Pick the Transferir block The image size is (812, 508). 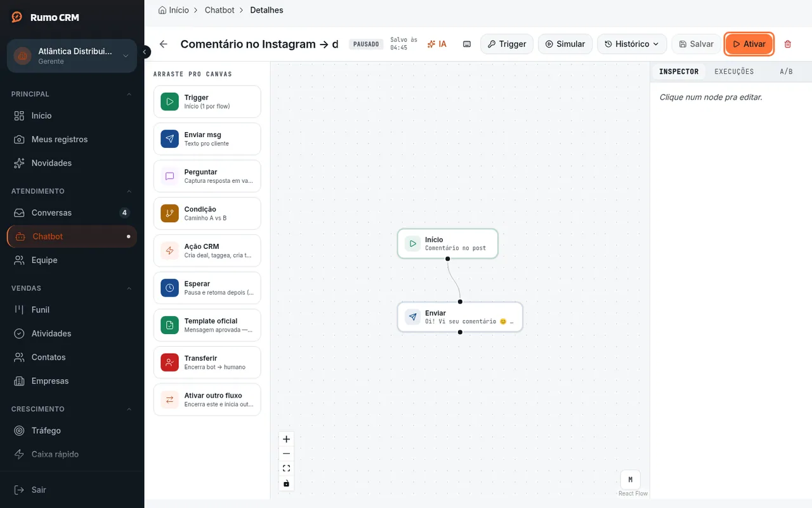207,363
